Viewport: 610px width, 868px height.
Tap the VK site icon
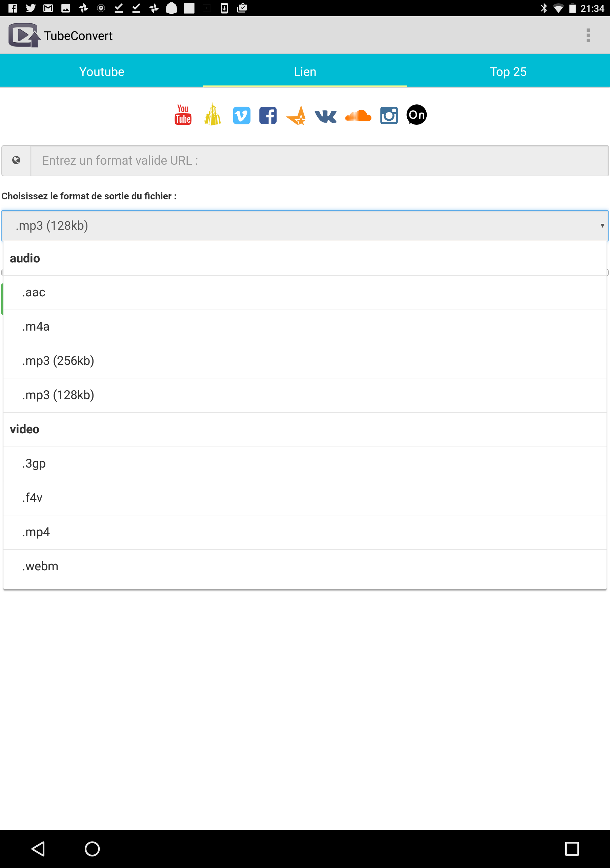325,116
